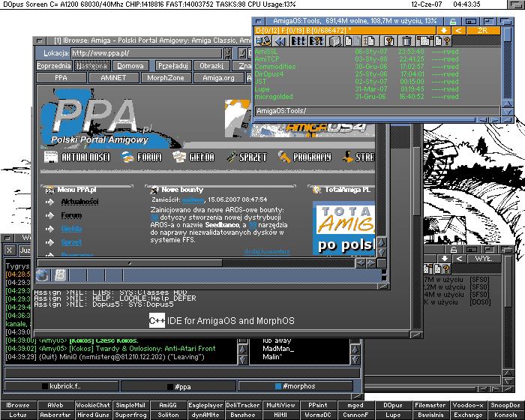This screenshot has height=420, width=525.
Task: Click the Domowa home button in IBrowse
Action: coord(130,66)
